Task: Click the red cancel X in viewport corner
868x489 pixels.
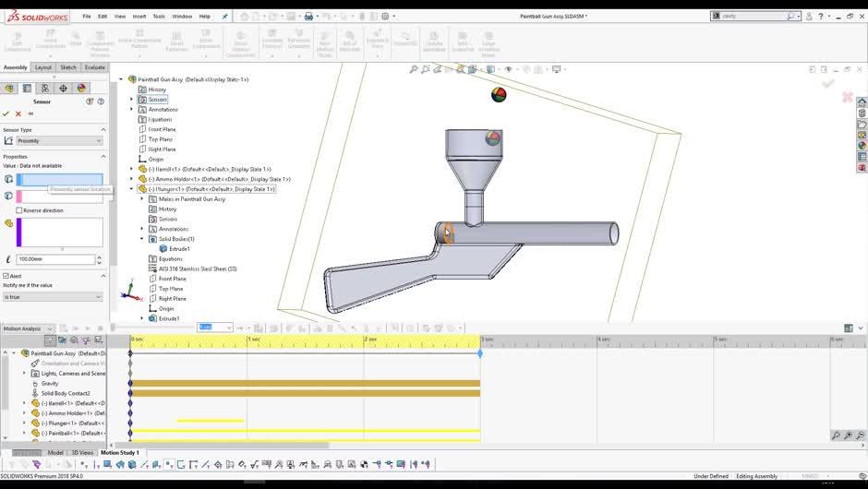Action: (x=847, y=98)
